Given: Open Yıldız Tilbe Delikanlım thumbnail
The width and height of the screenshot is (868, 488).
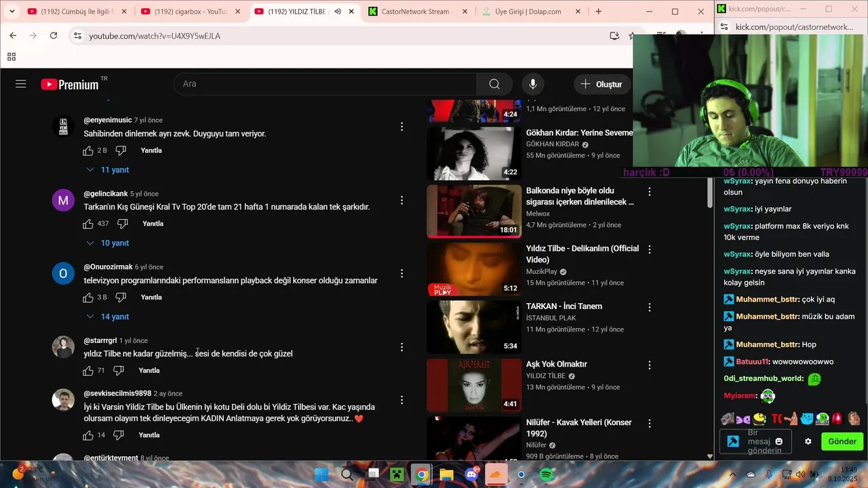Looking at the screenshot, I should click(474, 270).
